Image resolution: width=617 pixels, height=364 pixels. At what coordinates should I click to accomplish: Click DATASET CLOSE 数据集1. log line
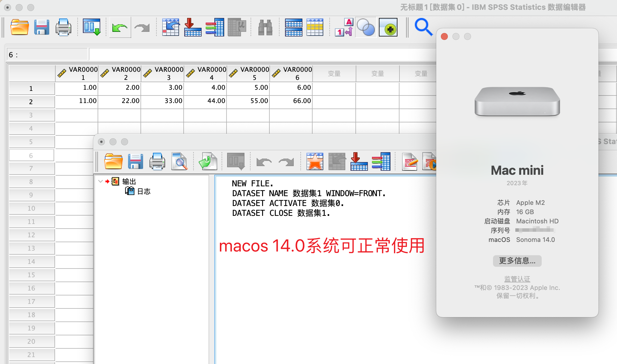281,213
